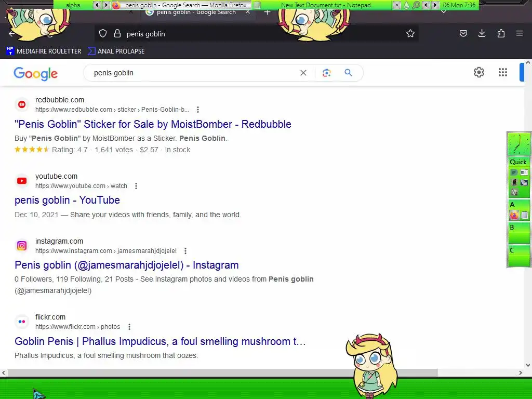Click the right arrow beside the taskbar date
The width and height of the screenshot is (532, 399).
coord(435,5)
